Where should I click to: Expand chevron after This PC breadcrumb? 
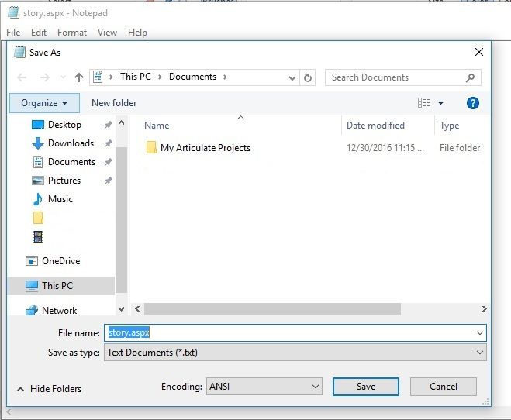160,77
